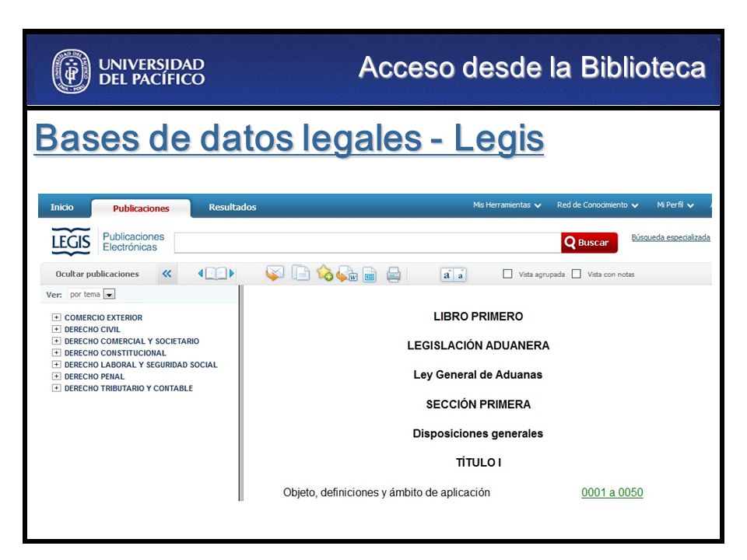Decrease text size smaller 'a' icon
The image size is (747, 560).
460,275
